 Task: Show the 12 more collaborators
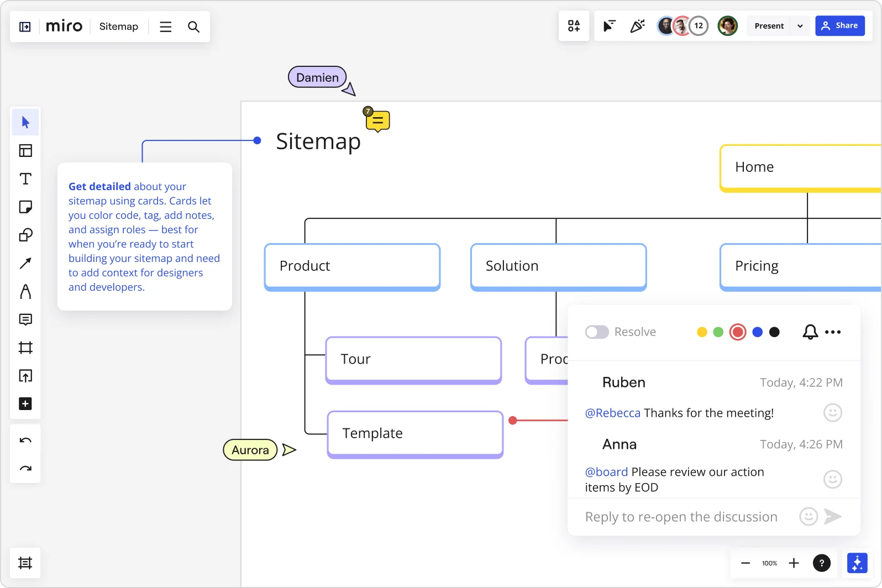pos(699,26)
